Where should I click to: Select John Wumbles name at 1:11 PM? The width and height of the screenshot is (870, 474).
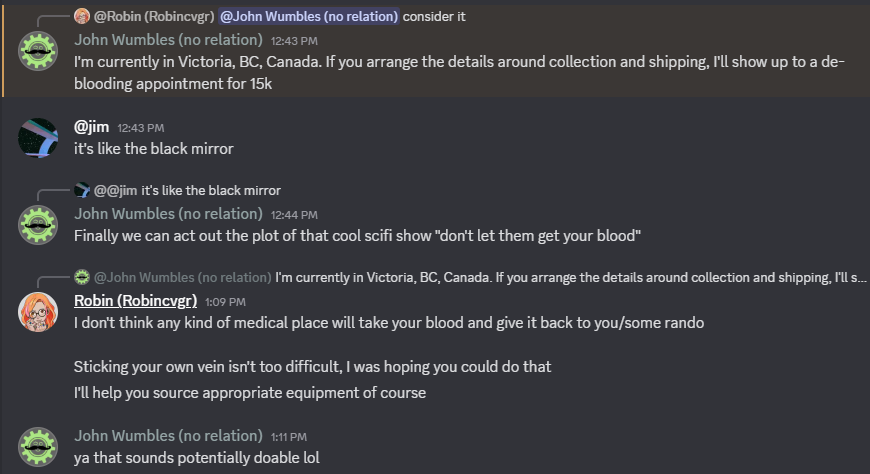coord(168,436)
